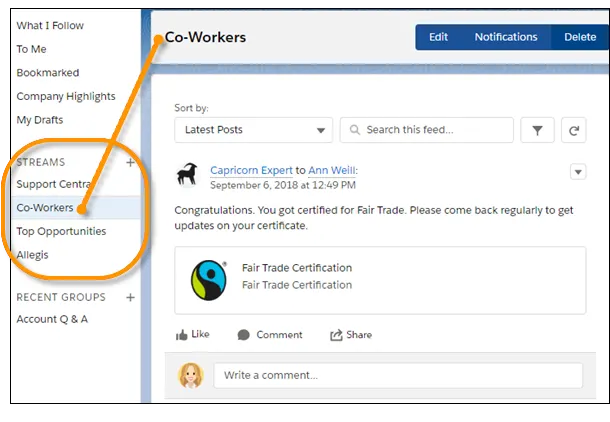
Task: Click the Comment speech bubble icon
Action: point(244,335)
